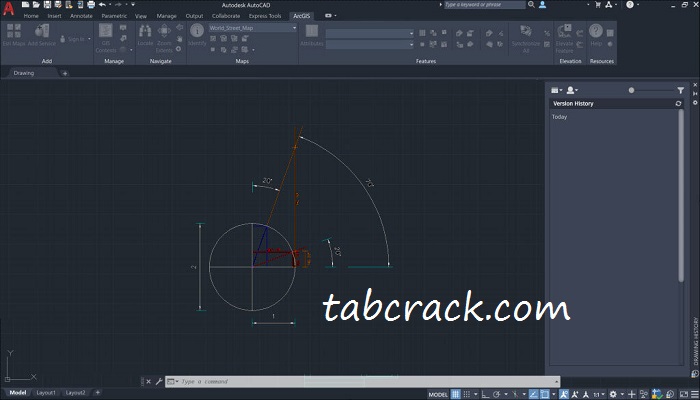Switch to the Home ribbon tab
The height and width of the screenshot is (400, 700).
(x=31, y=16)
